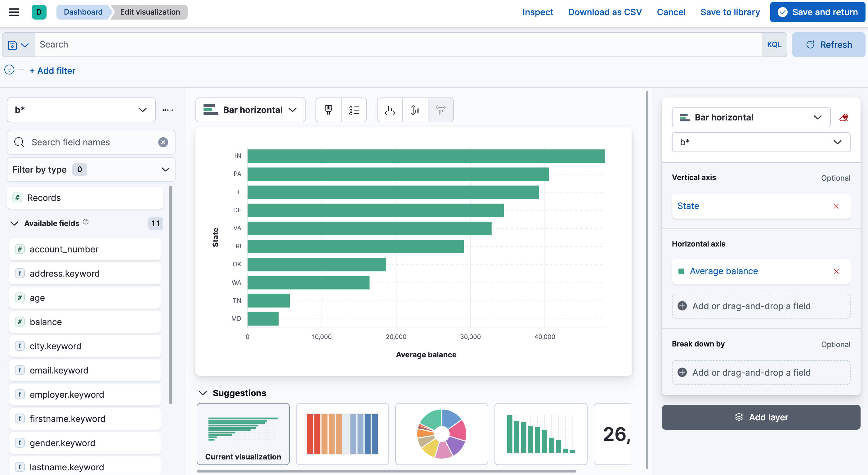Expand the Filter by type dropdown
Viewport: 868px width, 475px height.
click(90, 170)
